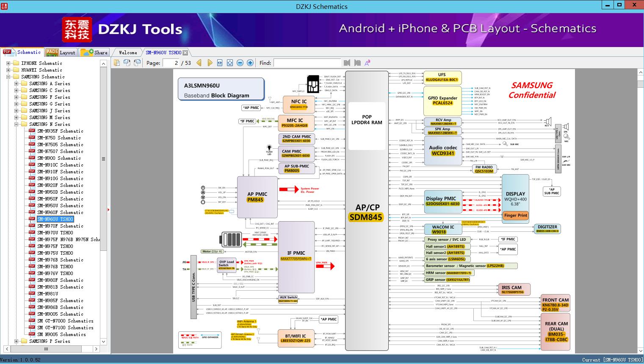Click the tree panel horizontal scrollbar thumb
The height and width of the screenshot is (364, 644).
tap(46, 349)
